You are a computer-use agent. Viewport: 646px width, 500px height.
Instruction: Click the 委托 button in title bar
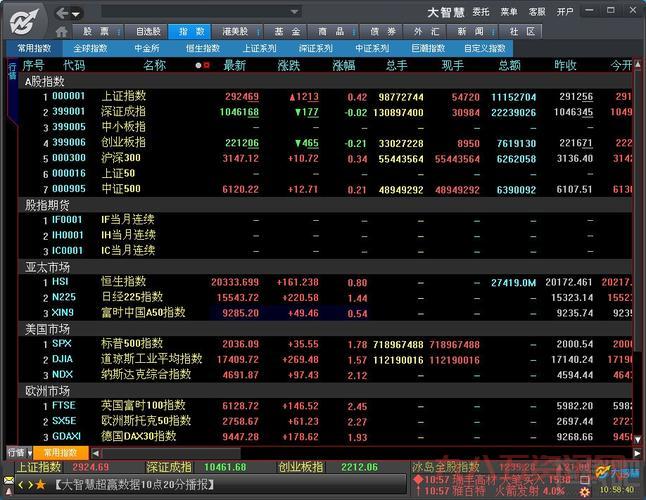tap(481, 12)
